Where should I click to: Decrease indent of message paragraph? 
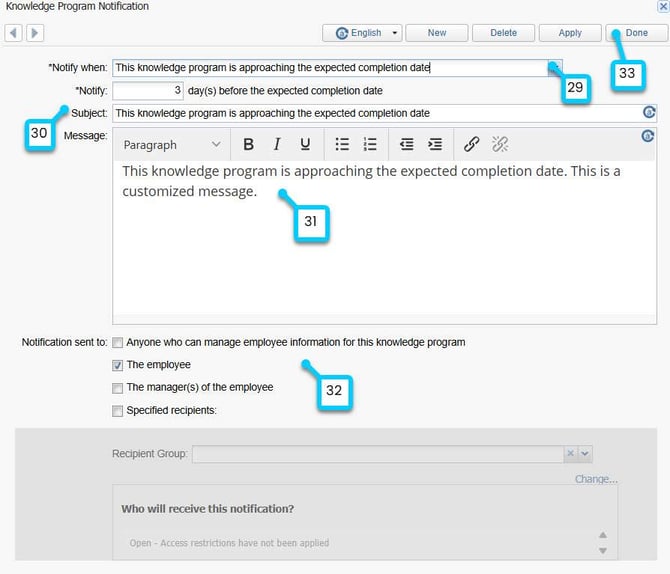407,145
